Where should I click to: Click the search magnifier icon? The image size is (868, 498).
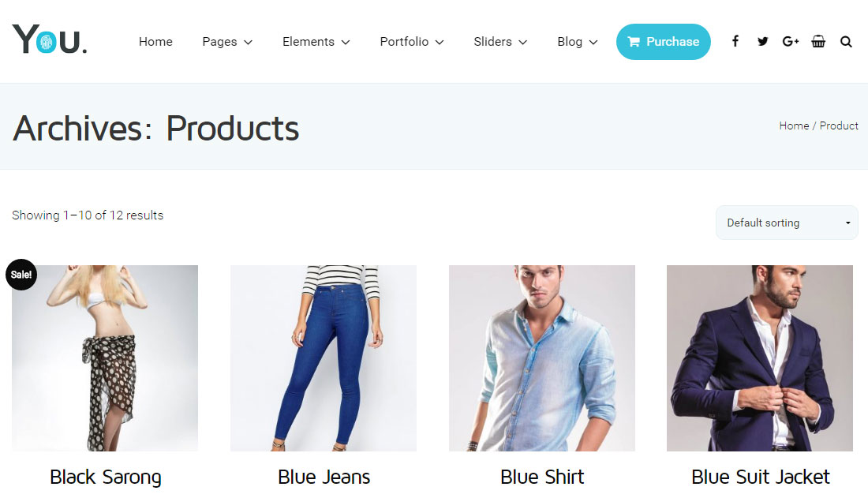pyautogui.click(x=846, y=41)
